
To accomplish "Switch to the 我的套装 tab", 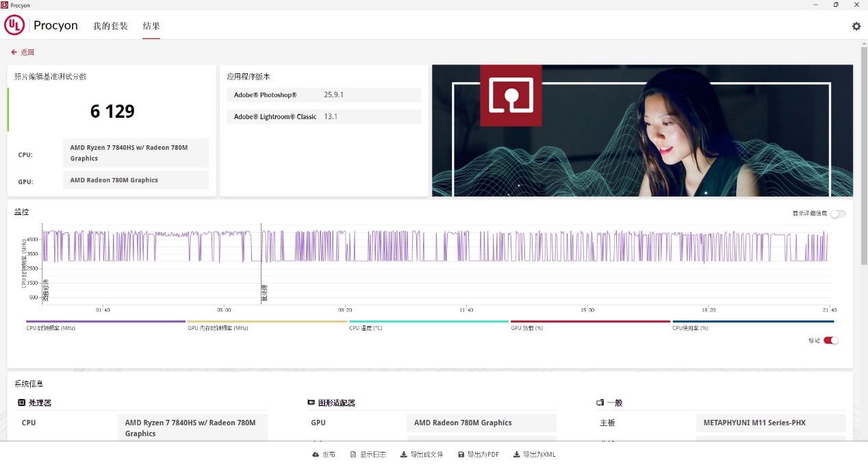I will [x=110, y=26].
